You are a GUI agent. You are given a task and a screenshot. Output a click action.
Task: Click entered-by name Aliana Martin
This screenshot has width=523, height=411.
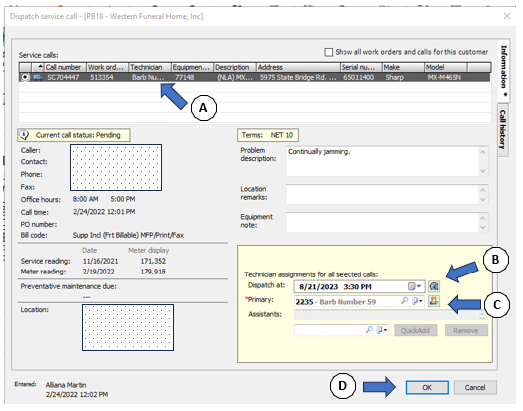(x=66, y=385)
